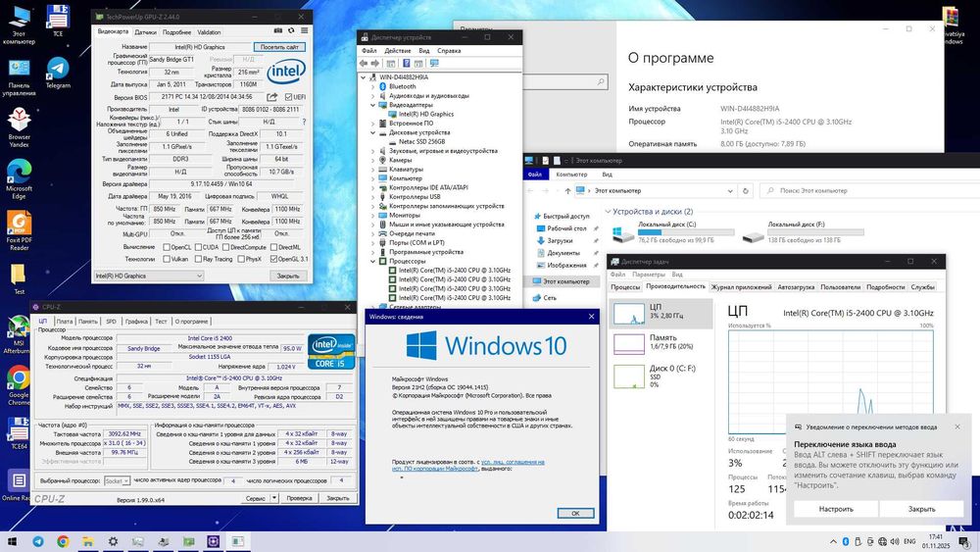Open the Действие menu in Device Manager
This screenshot has height=552, width=980.
(398, 51)
